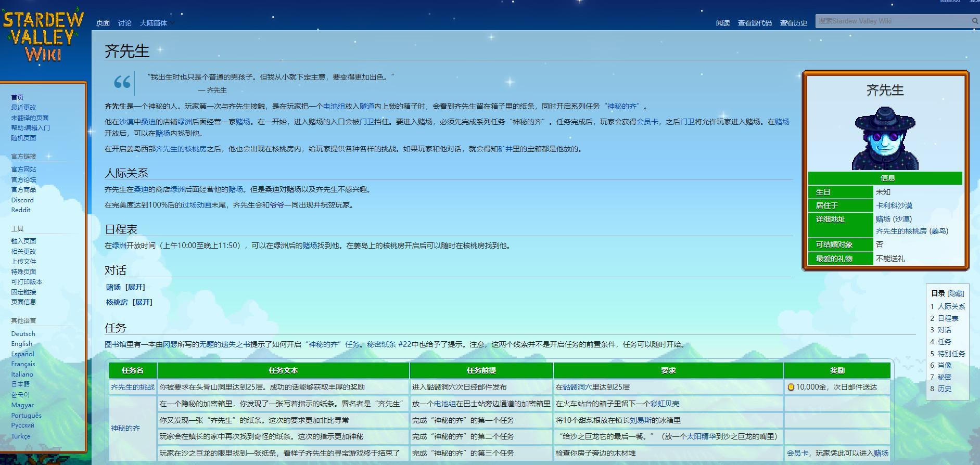
Task: Switch to Español language version
Action: tap(22, 354)
